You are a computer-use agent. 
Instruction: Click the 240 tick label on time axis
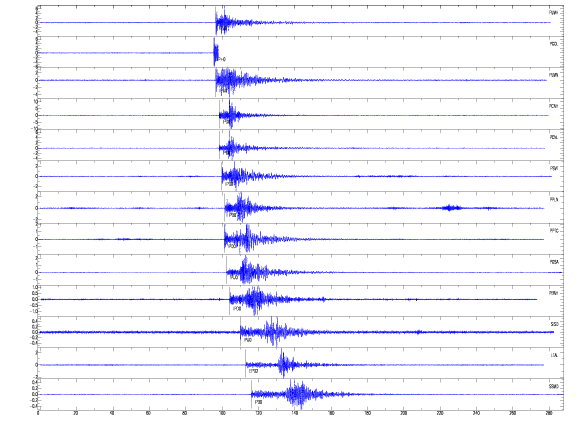(x=477, y=413)
